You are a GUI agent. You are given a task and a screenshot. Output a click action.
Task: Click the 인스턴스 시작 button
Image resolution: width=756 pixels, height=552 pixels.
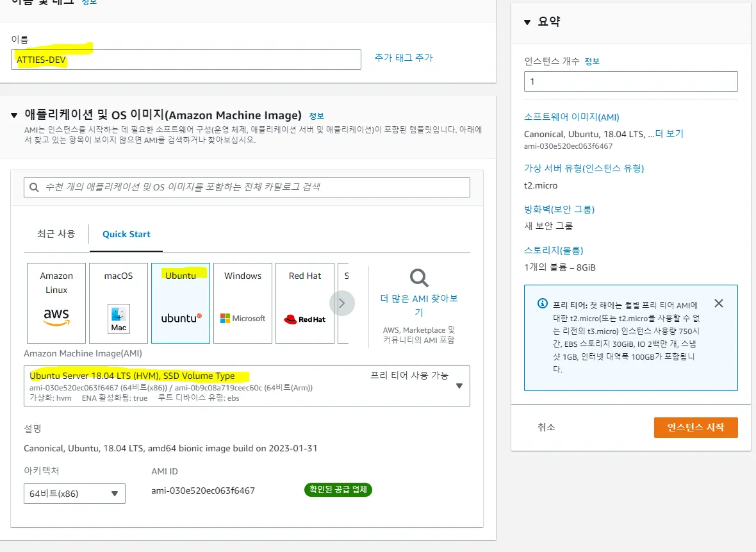pos(696,428)
